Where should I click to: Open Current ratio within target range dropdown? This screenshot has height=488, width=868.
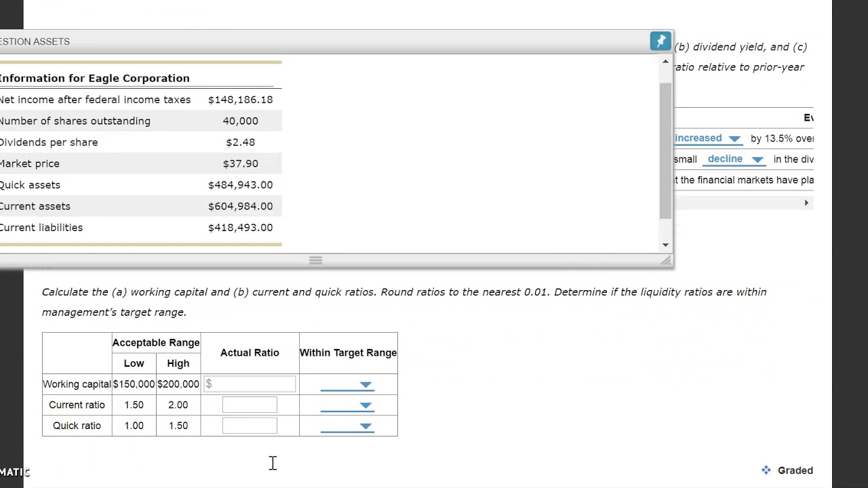(x=347, y=405)
